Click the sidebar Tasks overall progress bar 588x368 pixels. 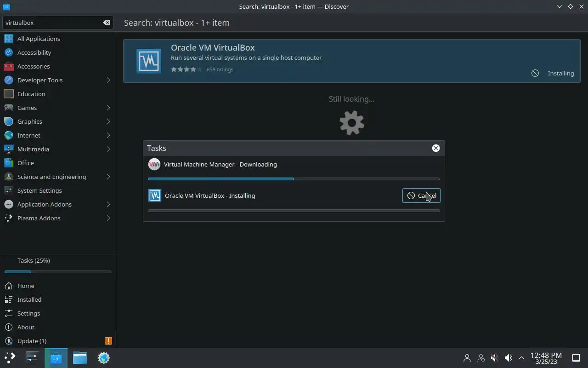58,272
